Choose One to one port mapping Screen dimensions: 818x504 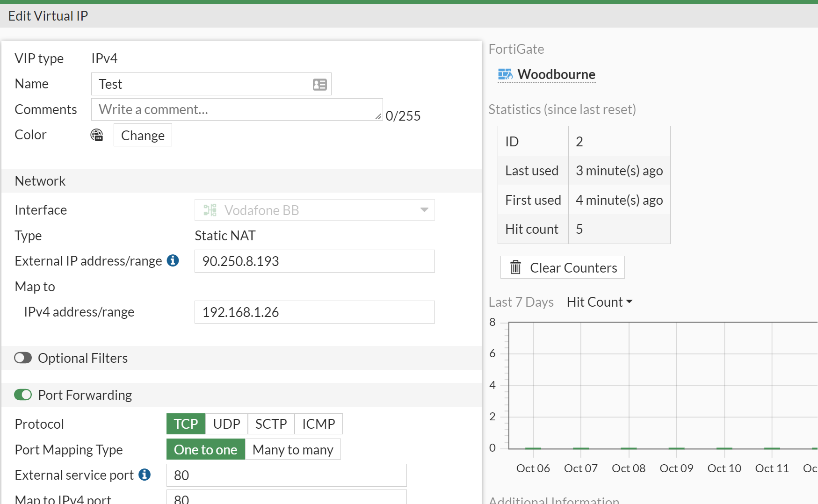pyautogui.click(x=206, y=449)
